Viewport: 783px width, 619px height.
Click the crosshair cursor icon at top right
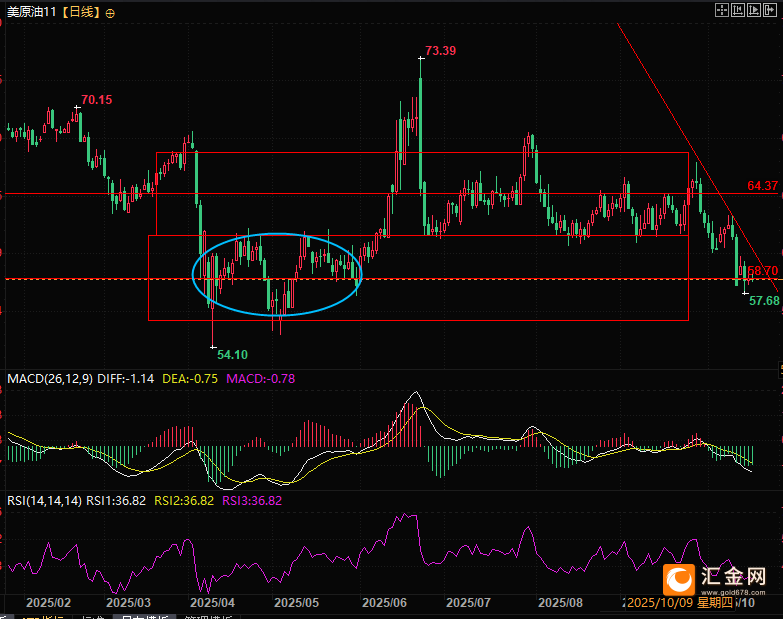tap(721, 10)
